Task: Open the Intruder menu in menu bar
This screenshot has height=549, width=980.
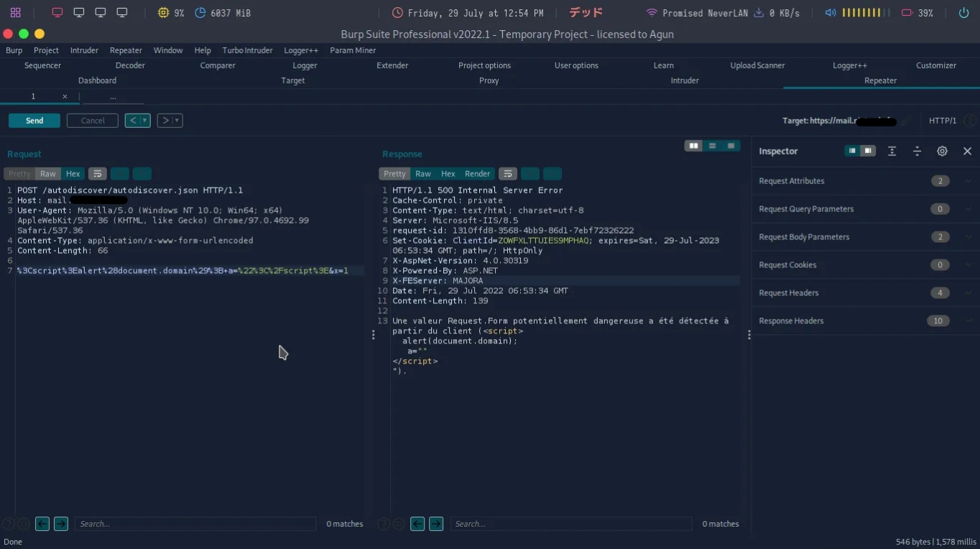Action: point(84,50)
